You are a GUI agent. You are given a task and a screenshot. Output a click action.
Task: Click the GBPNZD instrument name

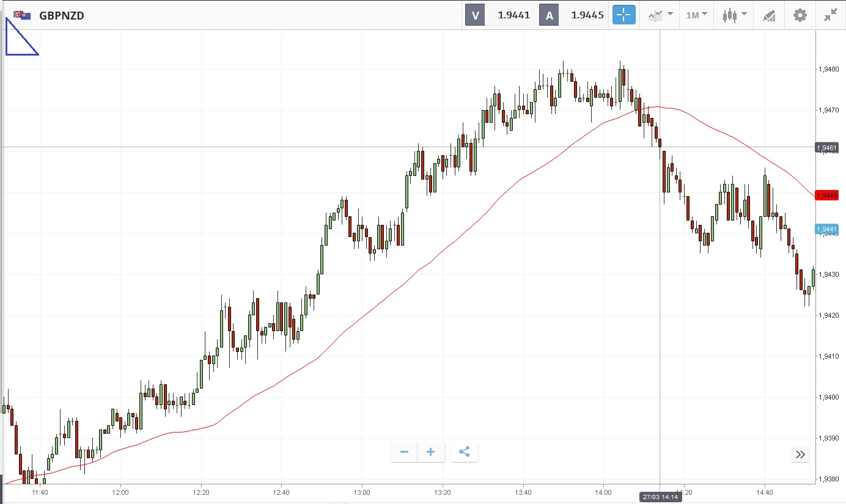(x=62, y=16)
